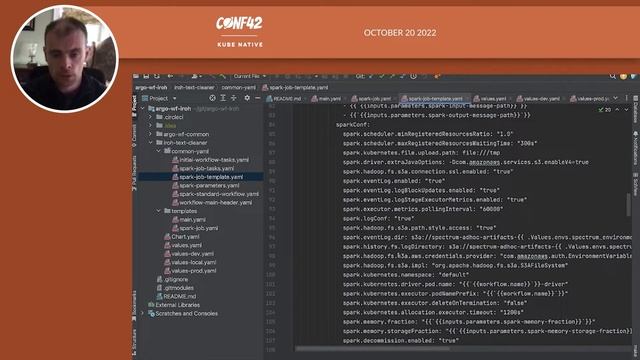Select opened file with the target icon
The height and width of the screenshot is (360, 640).
(x=212, y=98)
